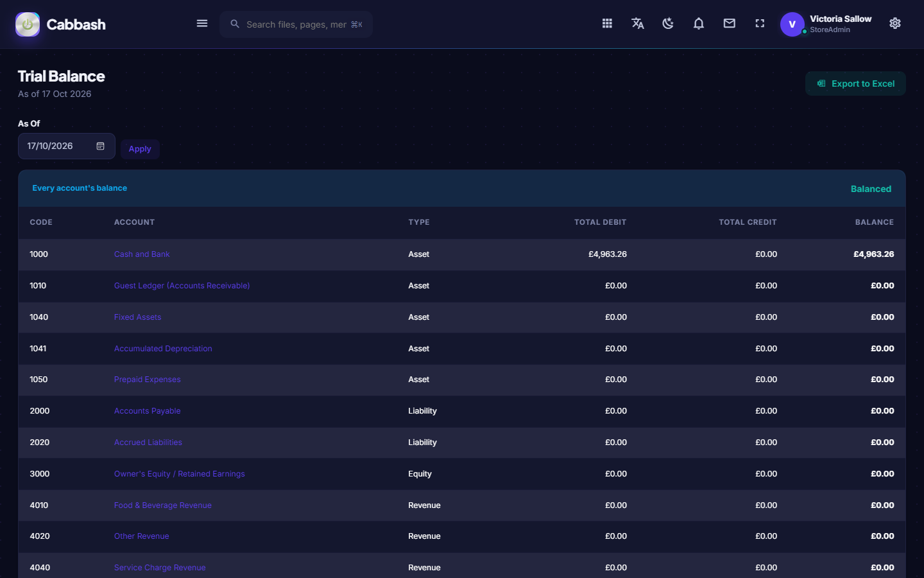This screenshot has height=578, width=924.
Task: Open Accumulated Depreciation account
Action: [x=163, y=349]
